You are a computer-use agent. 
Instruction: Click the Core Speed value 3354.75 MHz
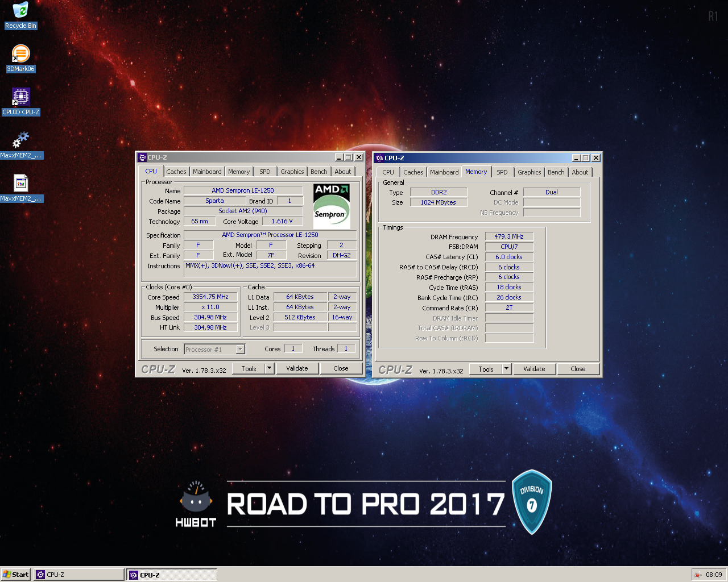click(210, 297)
